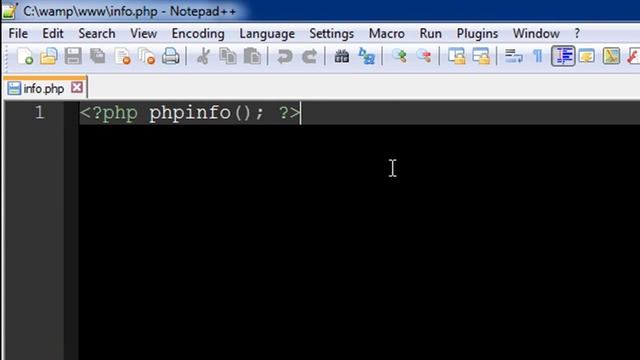This screenshot has width=640, height=360.
Task: Click the <?php opening tag
Action: (109, 113)
